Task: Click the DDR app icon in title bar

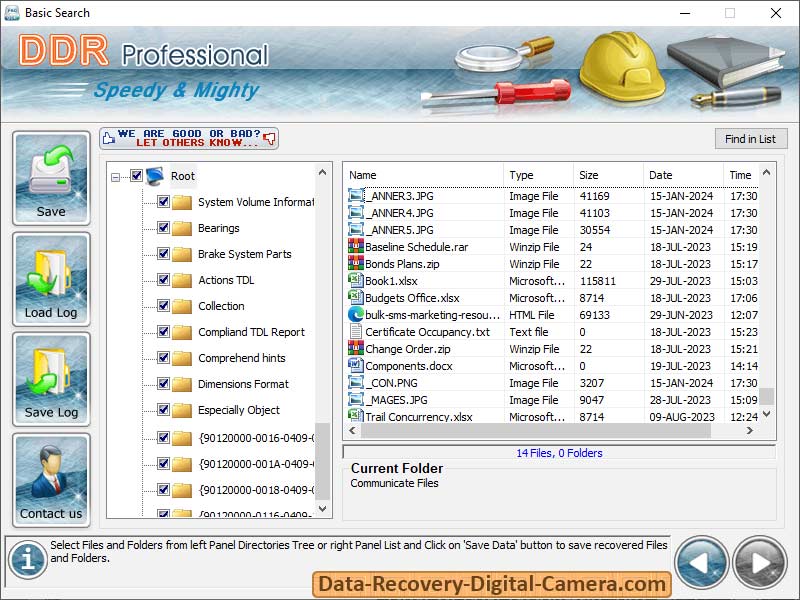Action: [12, 13]
